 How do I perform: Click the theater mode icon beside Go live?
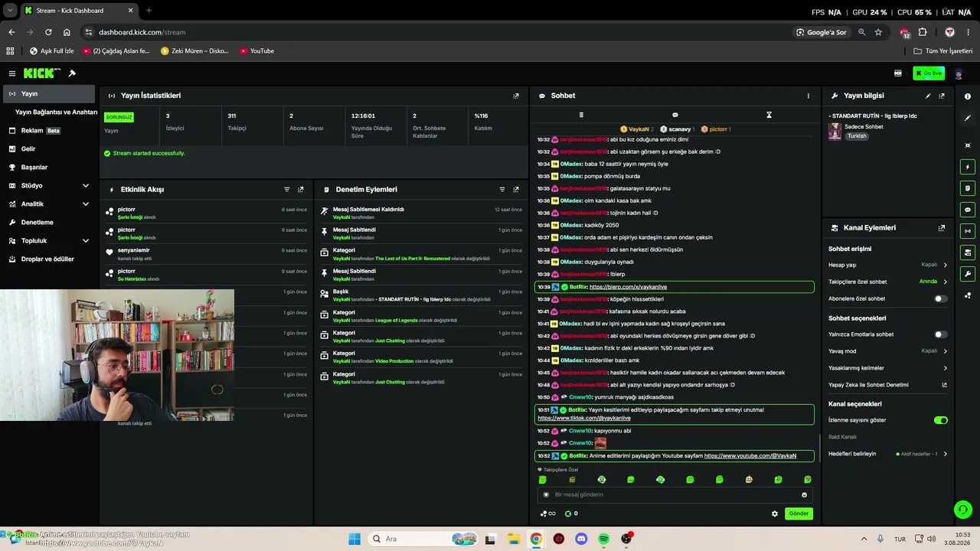tap(898, 73)
